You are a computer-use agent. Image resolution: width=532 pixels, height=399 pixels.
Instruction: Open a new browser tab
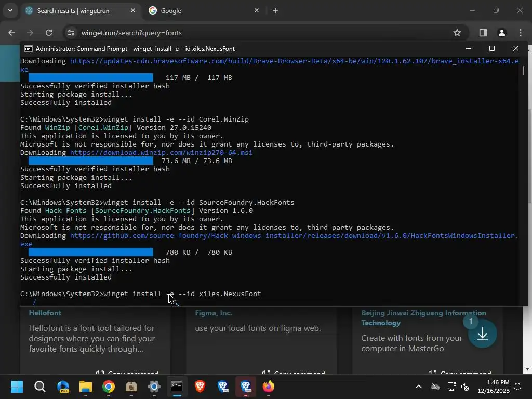(275, 10)
